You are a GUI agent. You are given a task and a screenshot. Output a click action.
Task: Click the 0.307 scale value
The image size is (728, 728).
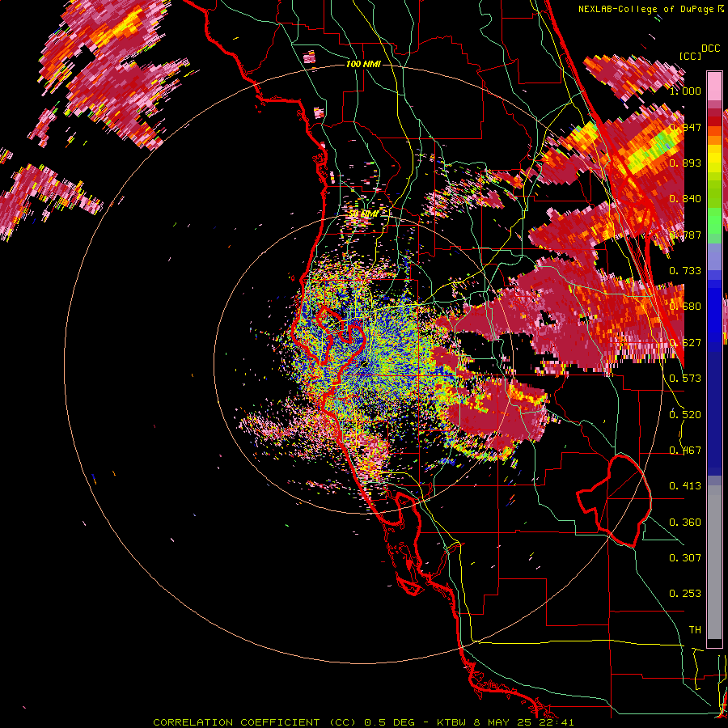coord(685,557)
